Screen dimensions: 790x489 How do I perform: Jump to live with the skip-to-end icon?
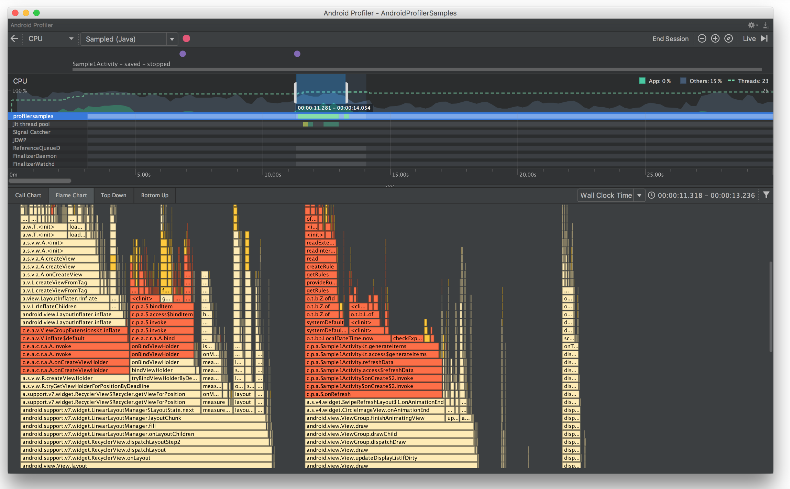pyautogui.click(x=764, y=39)
